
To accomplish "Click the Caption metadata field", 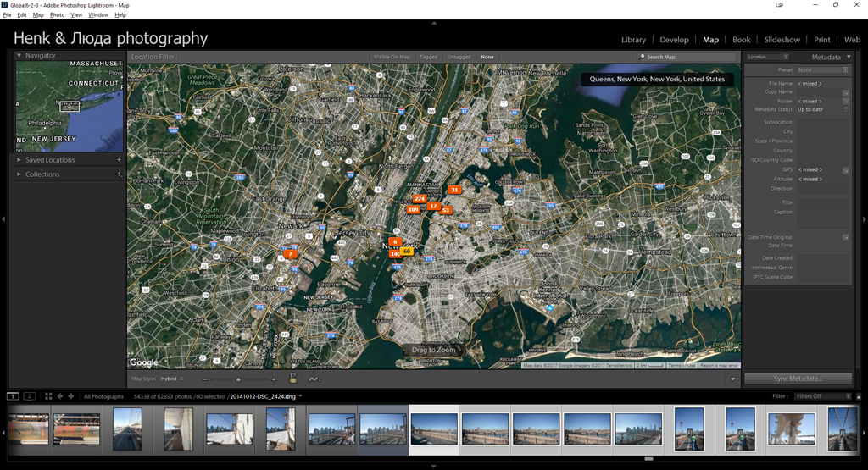I will pos(822,218).
